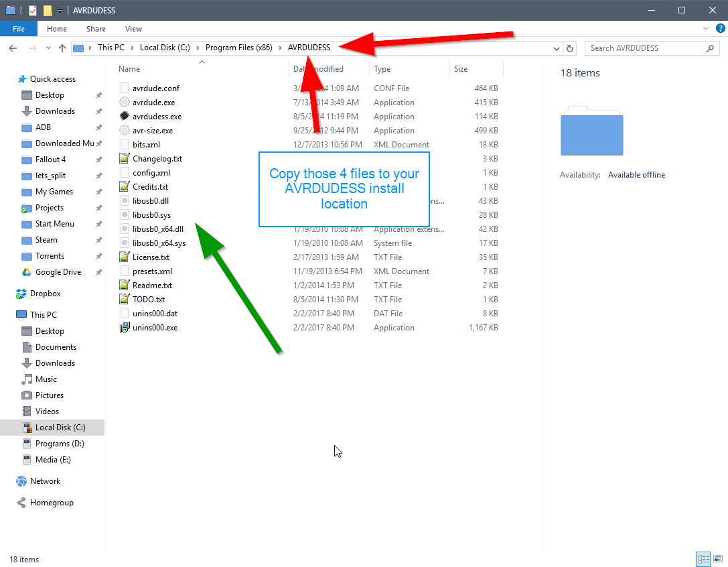Switch to the View ribbon tab
The height and width of the screenshot is (567, 728).
coord(133,29)
